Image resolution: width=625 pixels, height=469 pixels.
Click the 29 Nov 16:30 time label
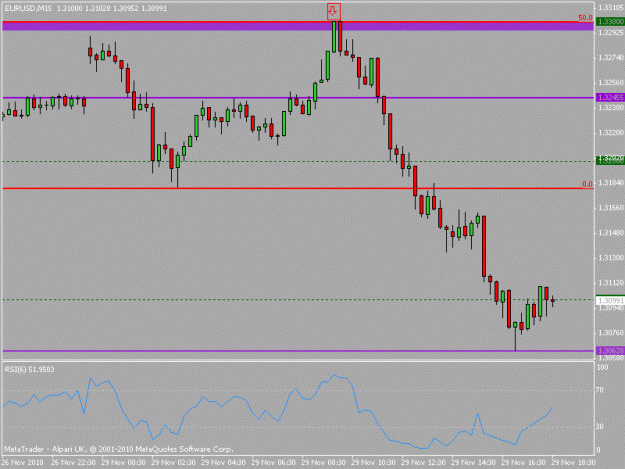coord(524,463)
